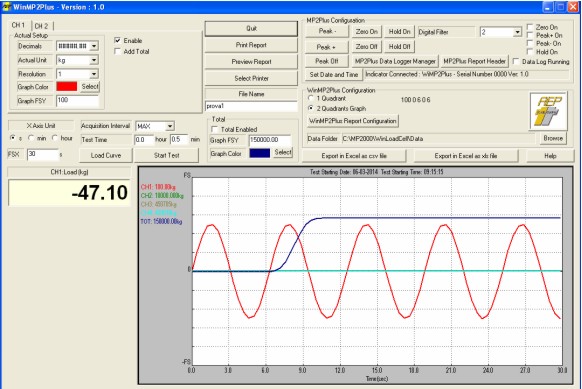
Task: Click the File Name input field
Action: pos(251,106)
